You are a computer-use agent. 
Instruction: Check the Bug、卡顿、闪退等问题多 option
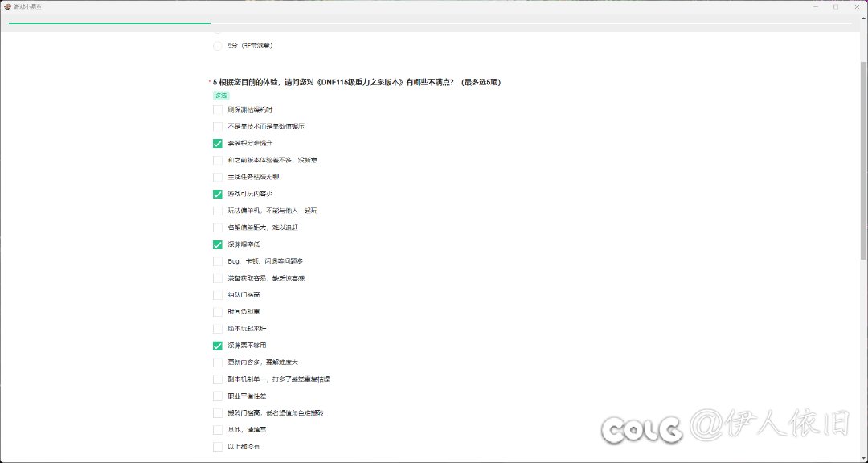[218, 261]
